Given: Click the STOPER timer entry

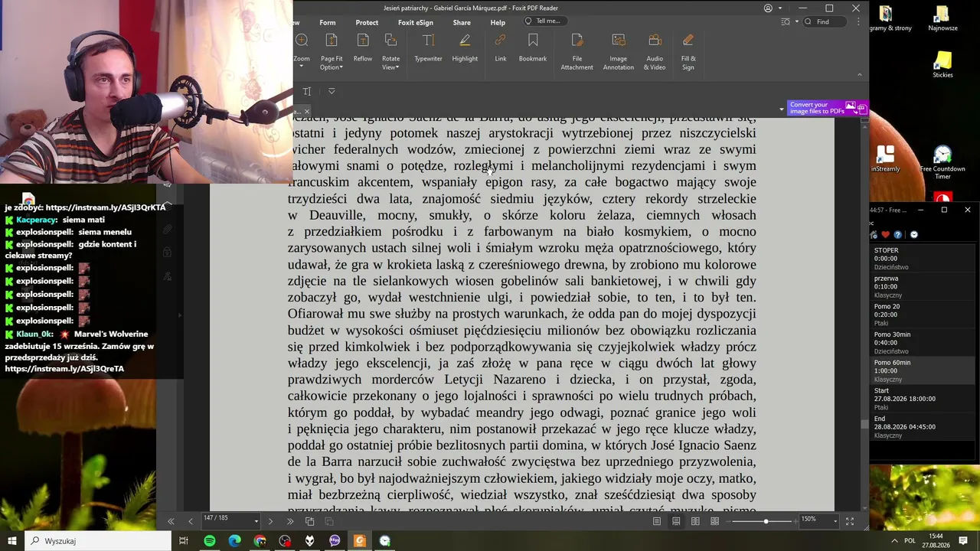Looking at the screenshot, I should tap(921, 259).
